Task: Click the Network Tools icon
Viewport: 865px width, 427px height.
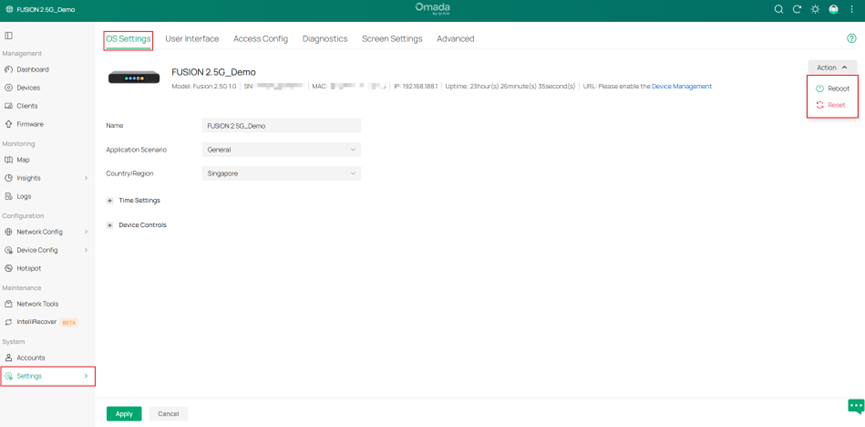Action: click(x=8, y=304)
